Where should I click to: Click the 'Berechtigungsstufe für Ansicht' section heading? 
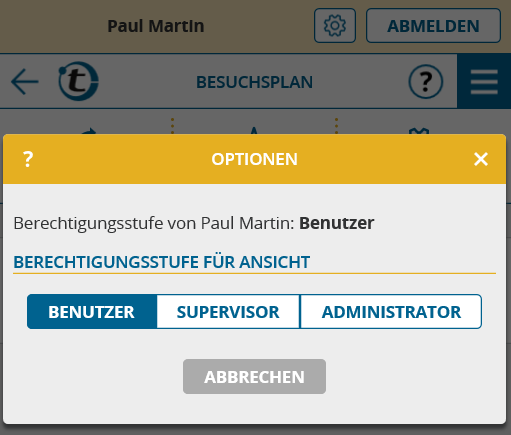pyautogui.click(x=162, y=262)
